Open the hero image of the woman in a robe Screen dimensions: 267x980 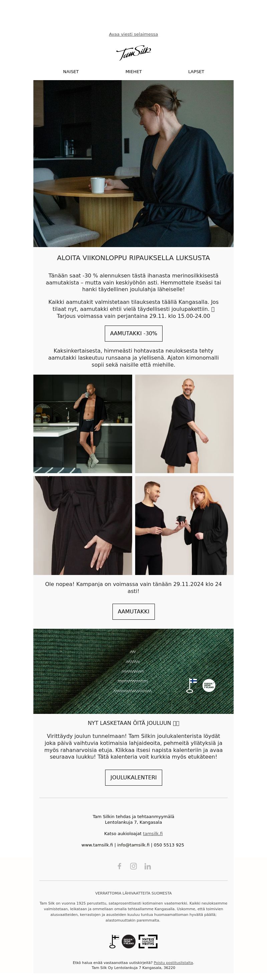coord(133,164)
